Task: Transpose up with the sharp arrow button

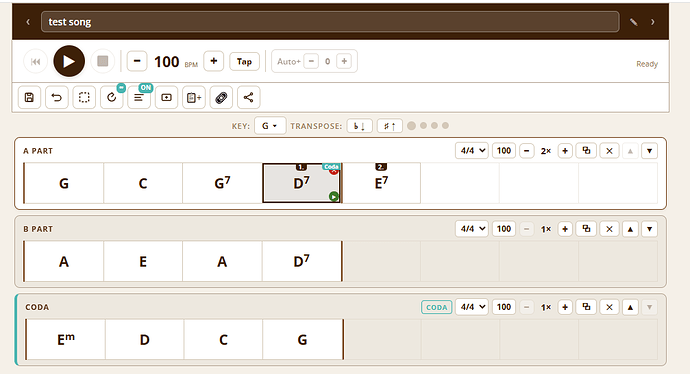Action: 389,126
